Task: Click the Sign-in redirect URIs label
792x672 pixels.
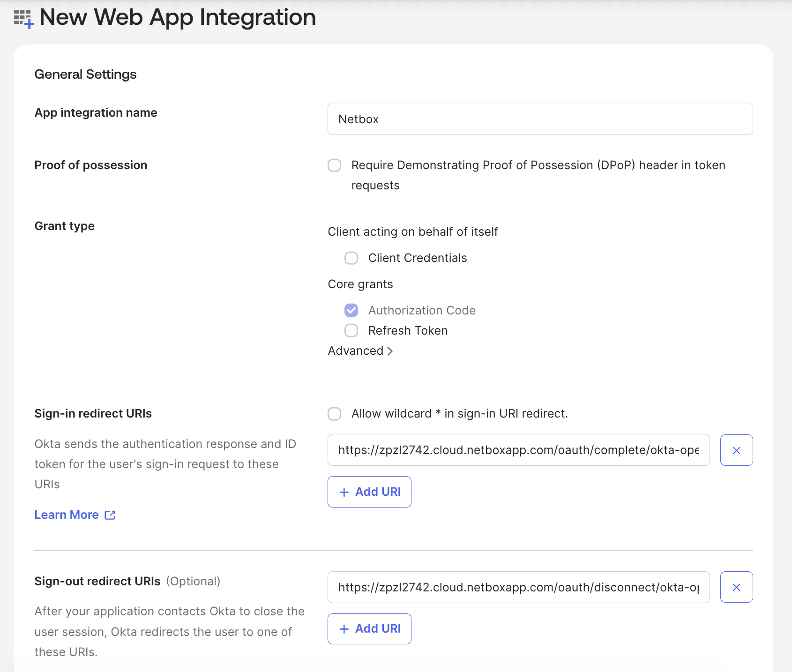Action: (93, 413)
